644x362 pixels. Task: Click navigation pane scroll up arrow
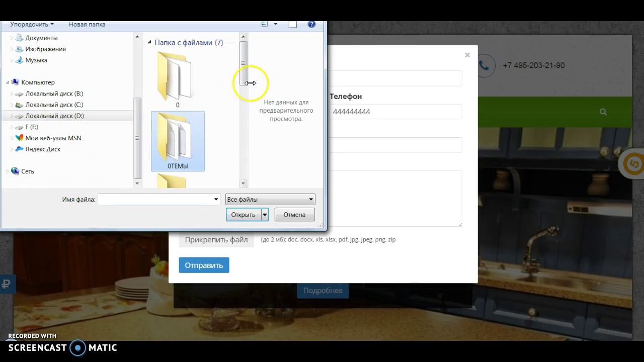click(x=137, y=36)
